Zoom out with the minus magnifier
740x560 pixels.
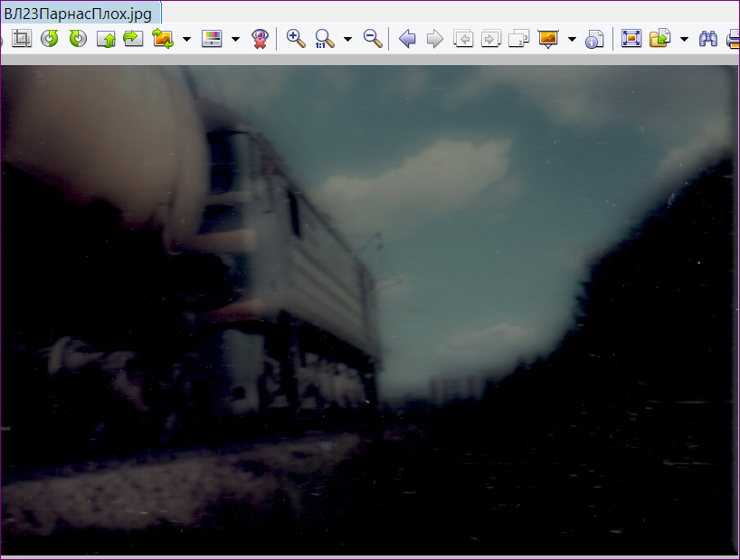372,39
